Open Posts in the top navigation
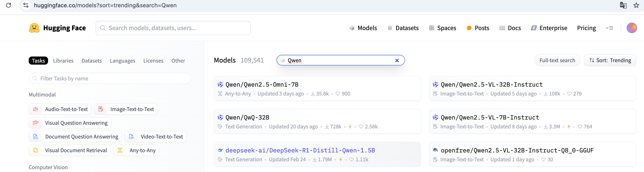Image resolution: width=644 pixels, height=172 pixels. (478, 28)
